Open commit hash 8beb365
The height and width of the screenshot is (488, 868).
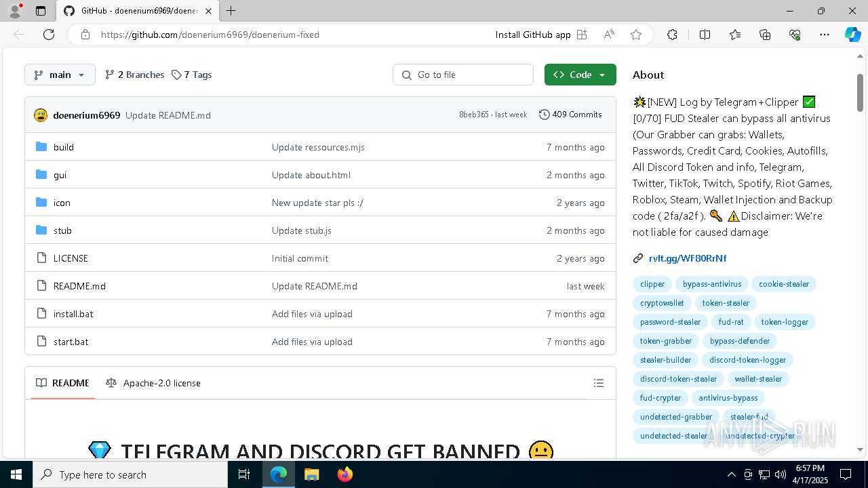473,115
